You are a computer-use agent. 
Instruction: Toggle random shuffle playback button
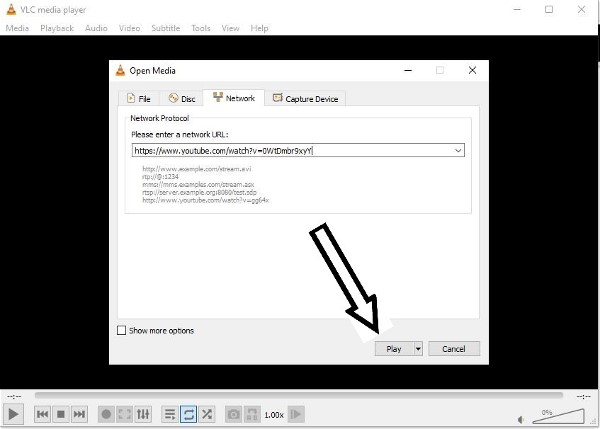(x=207, y=414)
